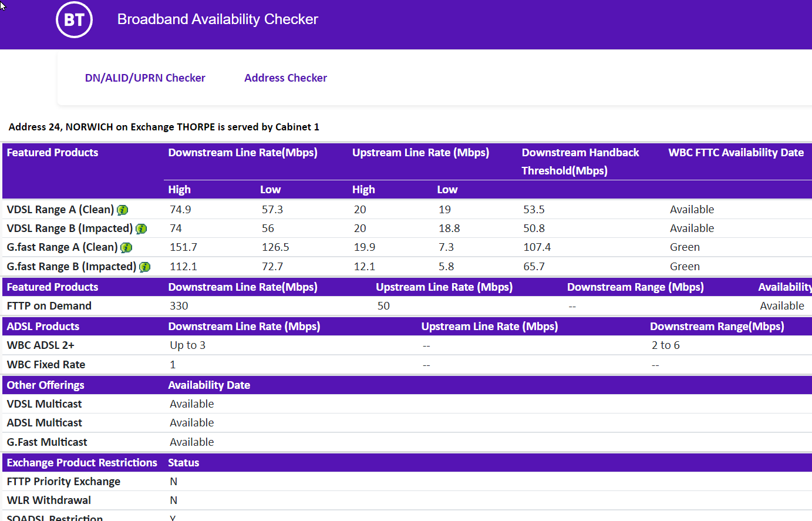Select the address line for Exchange THORPE
Screen dimensions: 812x521
(x=164, y=127)
